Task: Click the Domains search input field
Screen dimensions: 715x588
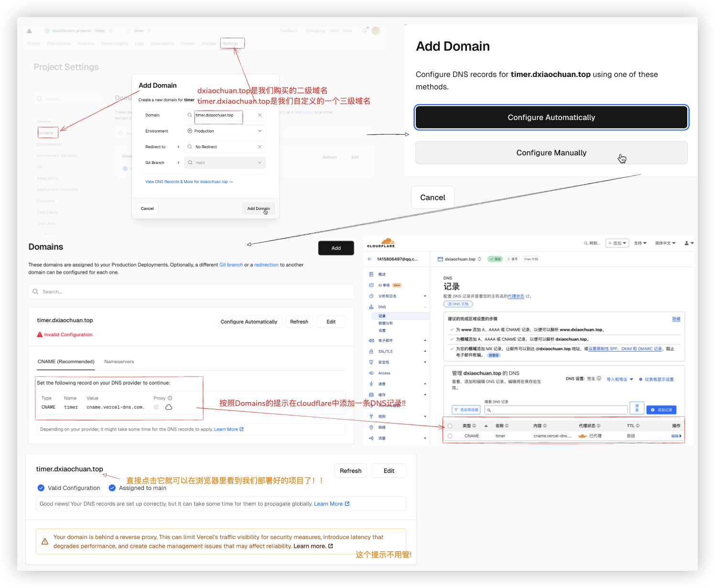Action: click(x=191, y=292)
